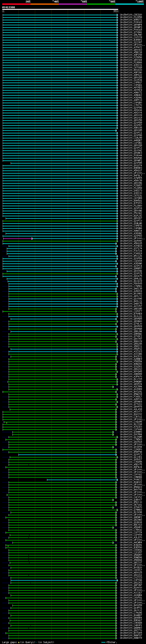The height and width of the screenshot is (644, 146).
Task: Select UniRef100_C0PT66 label
Action: coord(131,580)
